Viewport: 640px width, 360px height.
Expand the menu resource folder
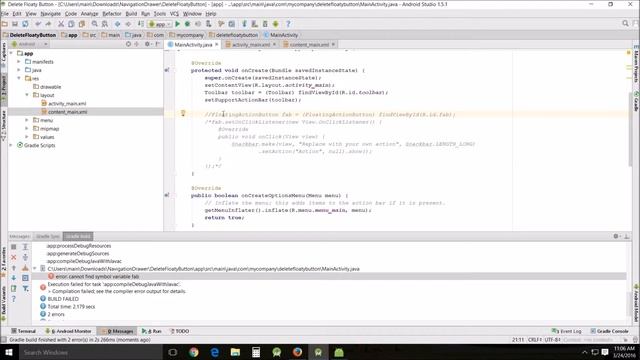click(27, 120)
